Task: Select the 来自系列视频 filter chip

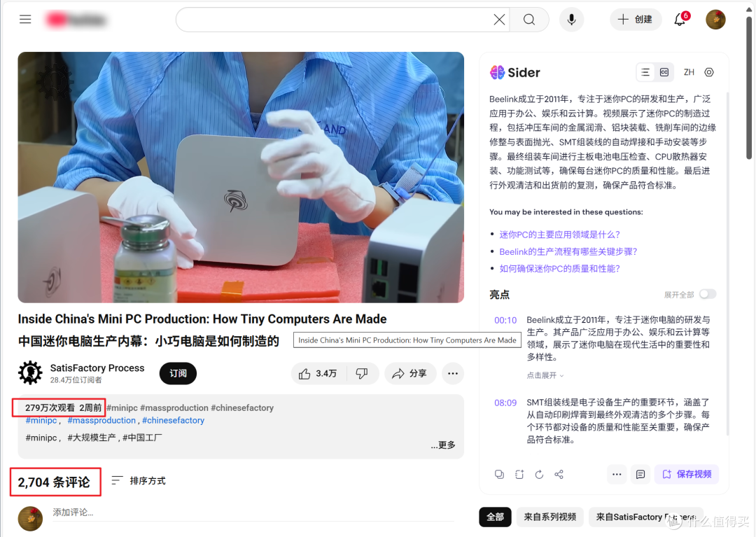Action: tap(549, 517)
